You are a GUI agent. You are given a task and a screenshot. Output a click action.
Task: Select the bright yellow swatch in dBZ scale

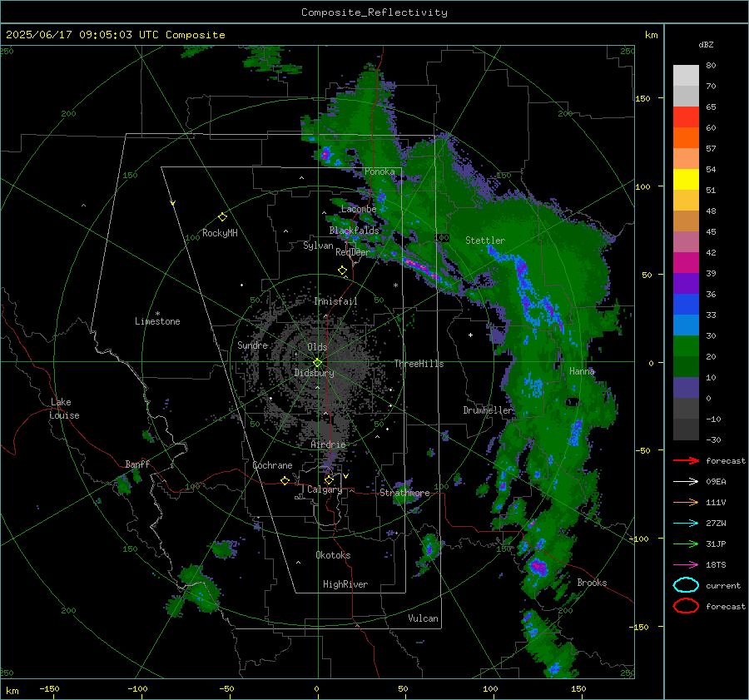(x=686, y=180)
